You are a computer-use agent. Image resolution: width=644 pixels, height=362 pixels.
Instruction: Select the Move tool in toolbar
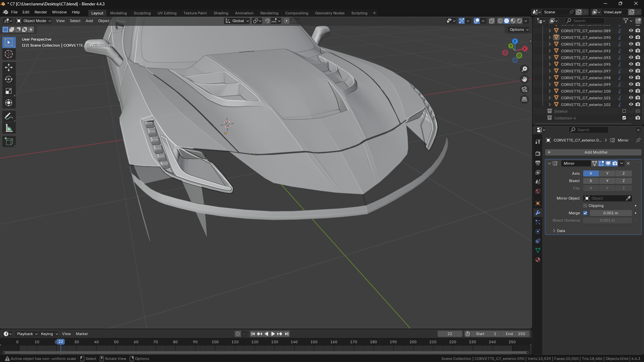click(9, 67)
